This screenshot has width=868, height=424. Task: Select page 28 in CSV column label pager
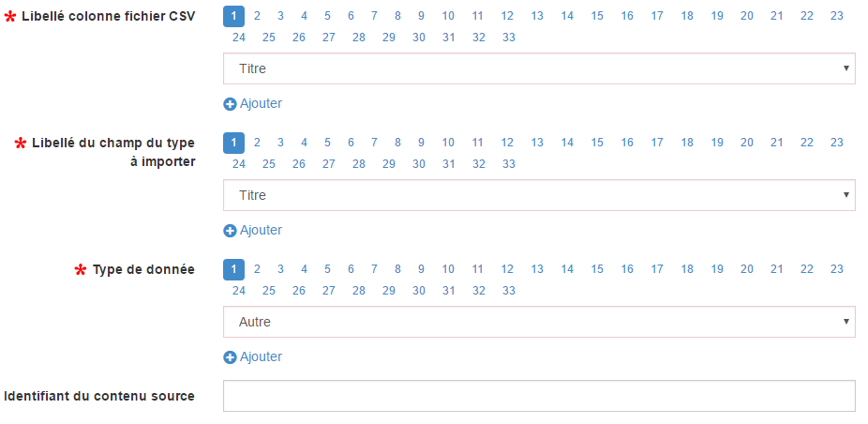coord(359,38)
